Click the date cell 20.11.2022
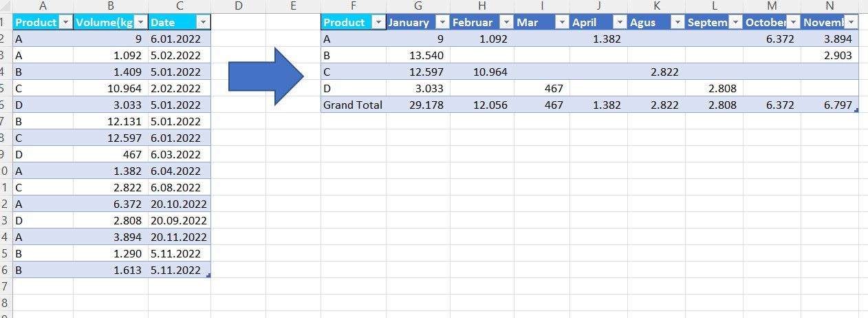 [180, 237]
